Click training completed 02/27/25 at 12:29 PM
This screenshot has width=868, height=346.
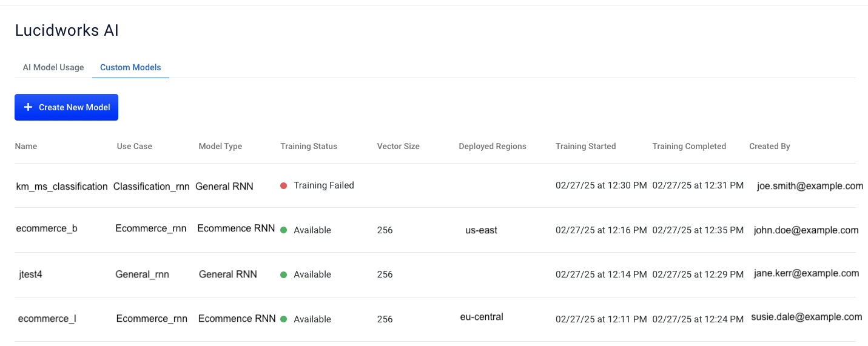coord(698,274)
